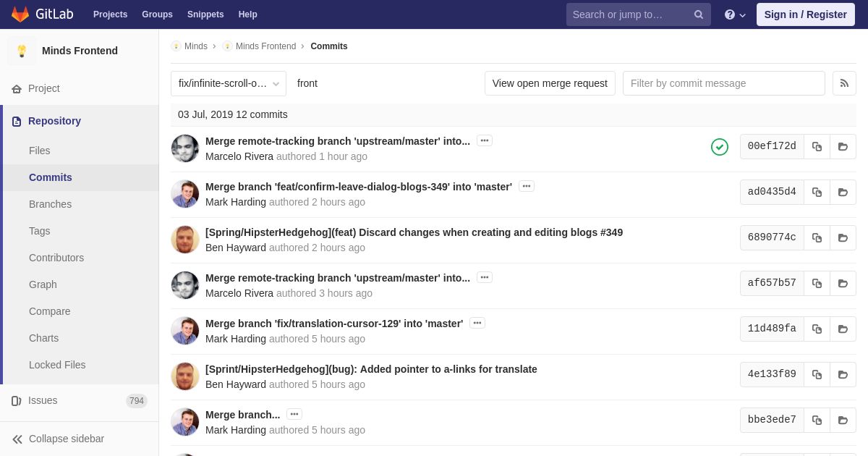Image resolution: width=868 pixels, height=456 pixels.
Task: Copy commit SHA bbe3ede7
Action: [x=817, y=420]
